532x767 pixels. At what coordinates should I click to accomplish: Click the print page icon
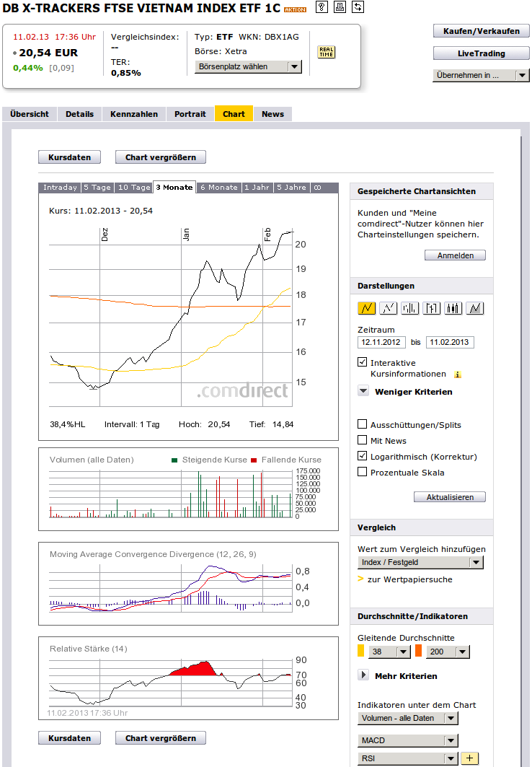340,6
